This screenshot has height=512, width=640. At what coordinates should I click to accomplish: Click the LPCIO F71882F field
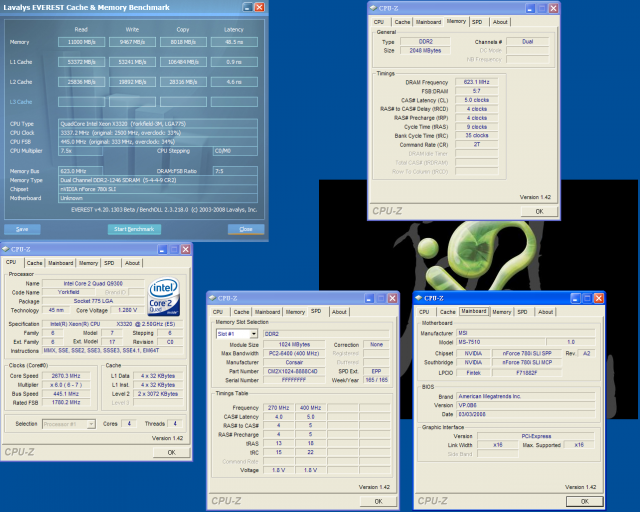click(x=527, y=373)
